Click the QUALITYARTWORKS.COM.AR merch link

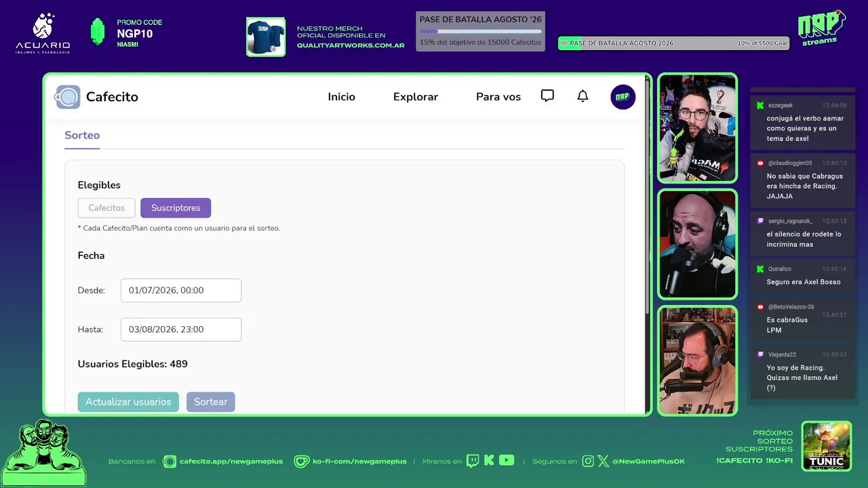click(x=351, y=45)
